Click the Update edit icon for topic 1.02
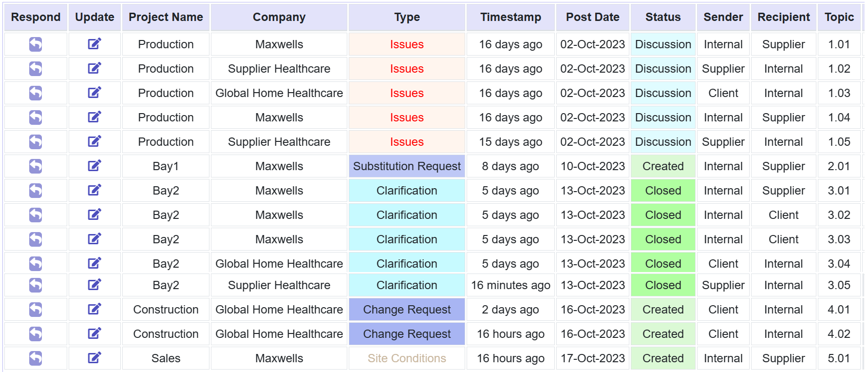The height and width of the screenshot is (372, 868). 94,68
